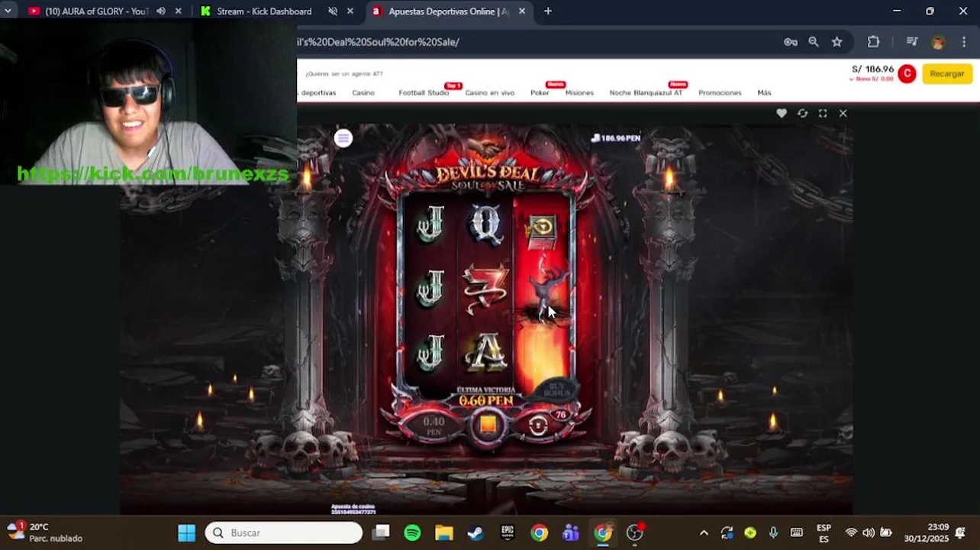Screen dimensions: 980x550
Task: Open the Promociones menu item
Action: click(x=720, y=92)
